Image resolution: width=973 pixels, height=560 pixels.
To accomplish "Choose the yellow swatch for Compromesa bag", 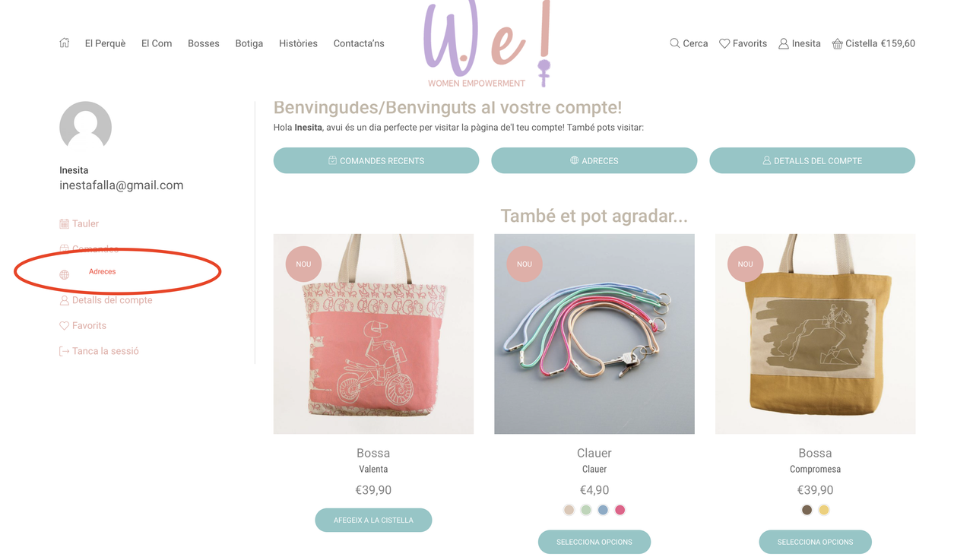I will [824, 510].
